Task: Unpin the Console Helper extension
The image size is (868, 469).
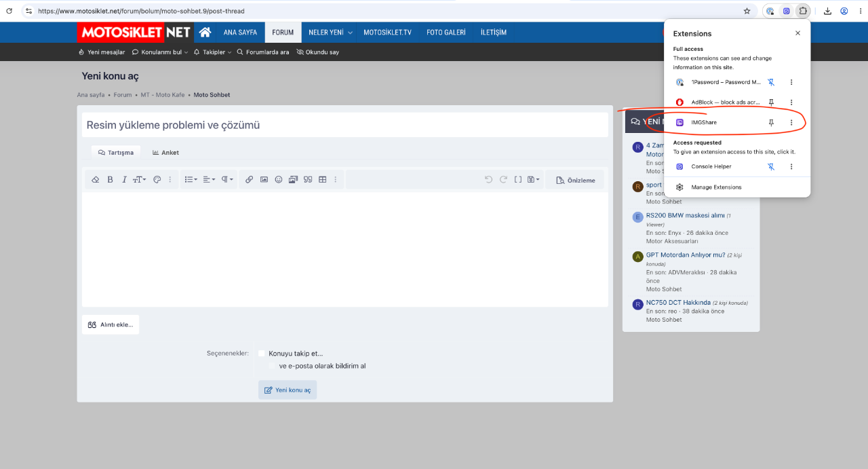Action: pos(771,166)
